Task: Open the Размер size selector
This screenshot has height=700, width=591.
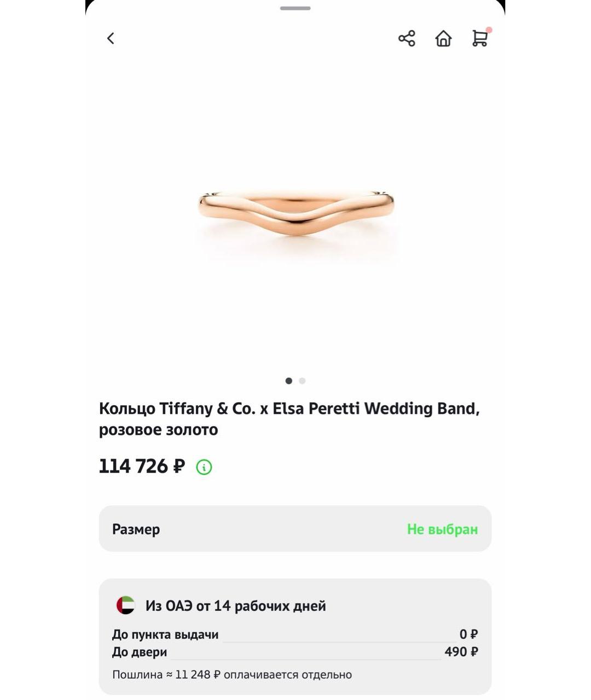Action: pos(136,529)
